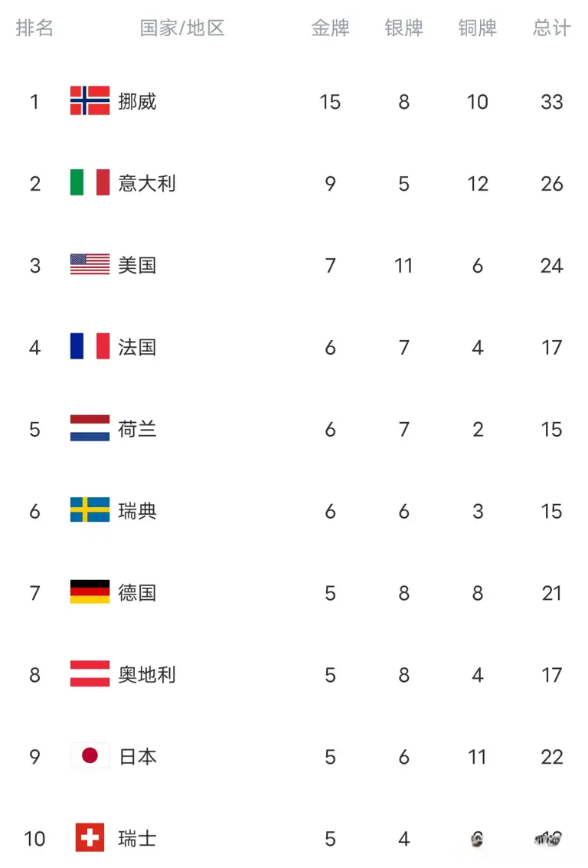Click the Sweden flag icon

click(90, 509)
